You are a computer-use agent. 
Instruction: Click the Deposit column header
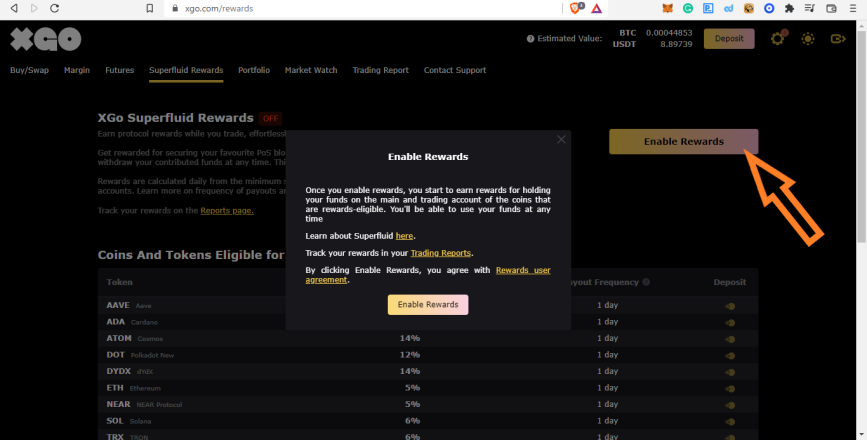(729, 282)
